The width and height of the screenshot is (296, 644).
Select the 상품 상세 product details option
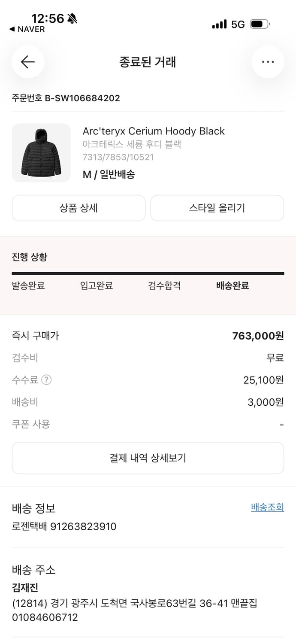[79, 208]
